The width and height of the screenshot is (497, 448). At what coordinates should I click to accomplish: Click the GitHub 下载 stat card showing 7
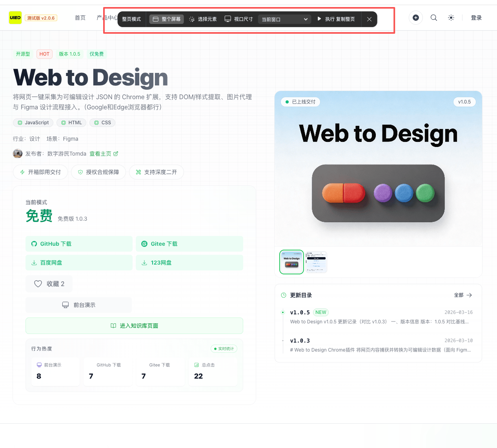click(x=108, y=372)
